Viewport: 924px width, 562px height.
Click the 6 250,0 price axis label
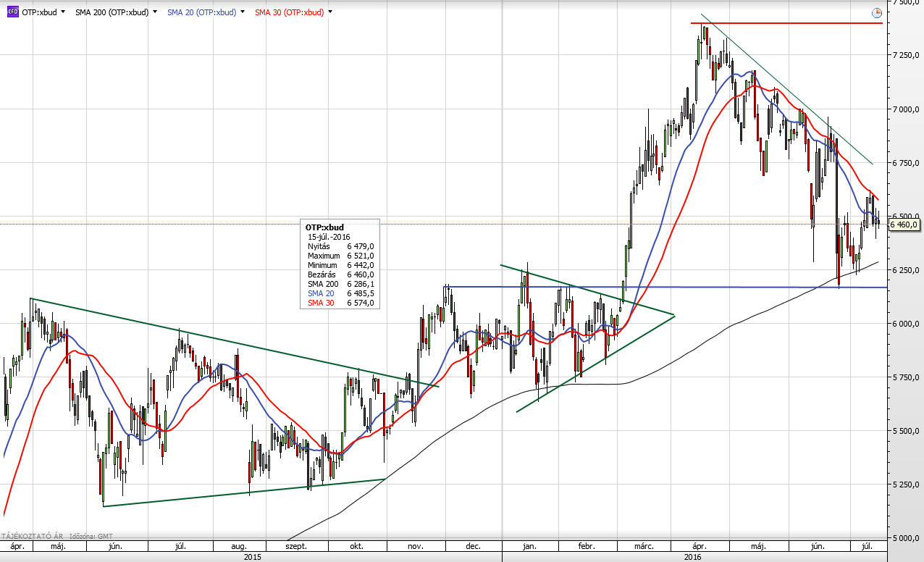[905, 270]
